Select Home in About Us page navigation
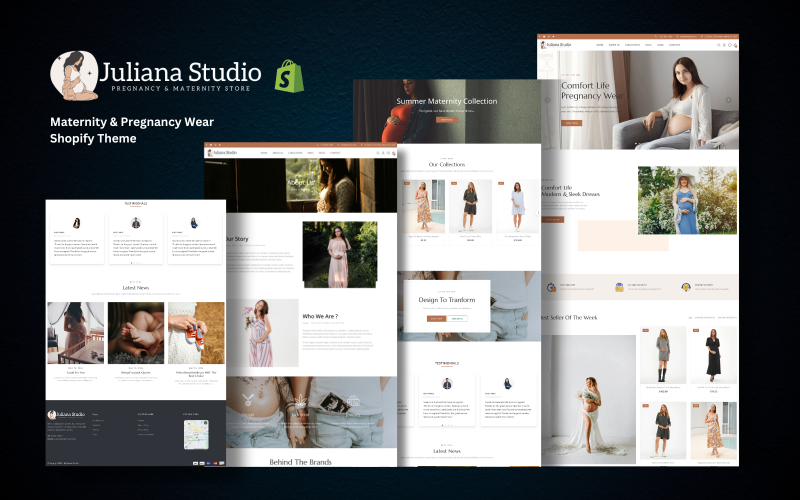The width and height of the screenshot is (800, 500). tap(264, 153)
